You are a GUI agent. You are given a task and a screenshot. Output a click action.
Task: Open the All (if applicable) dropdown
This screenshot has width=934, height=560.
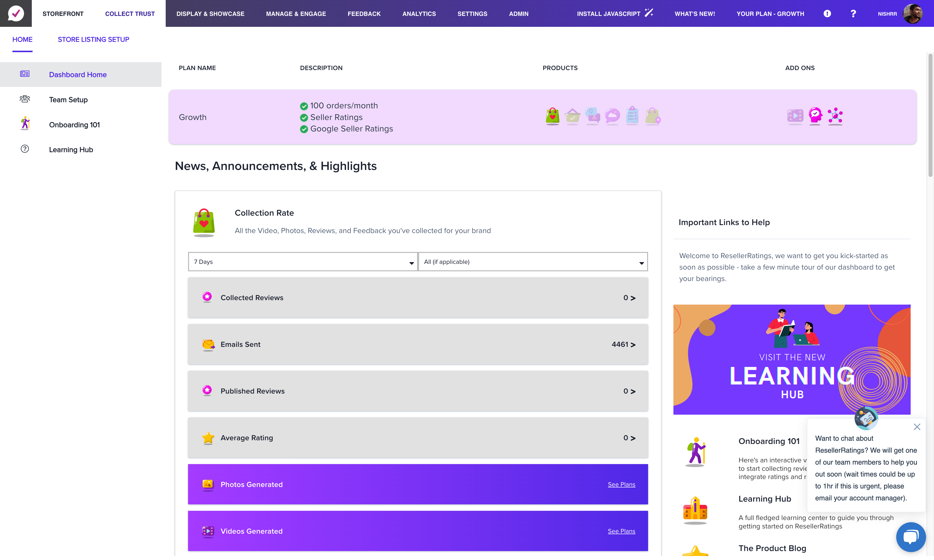[x=533, y=262]
